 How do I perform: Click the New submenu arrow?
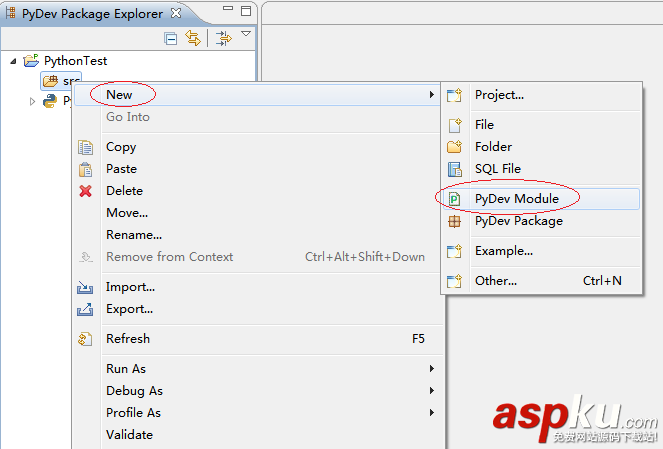point(431,95)
